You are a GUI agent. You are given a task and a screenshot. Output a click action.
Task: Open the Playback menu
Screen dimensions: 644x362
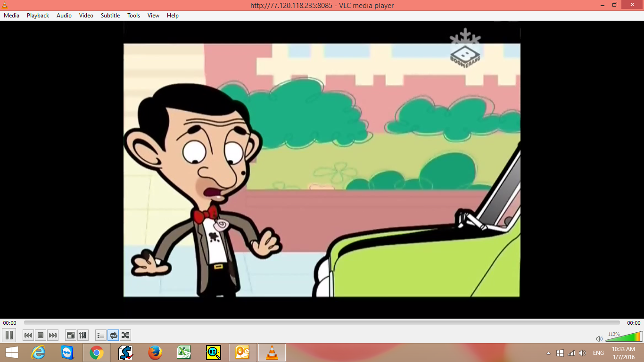pos(38,16)
